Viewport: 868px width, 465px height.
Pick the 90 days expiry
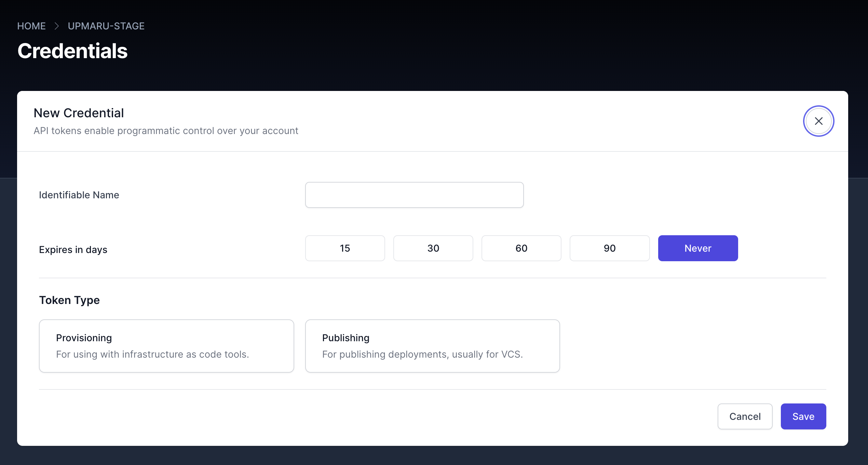tap(609, 248)
